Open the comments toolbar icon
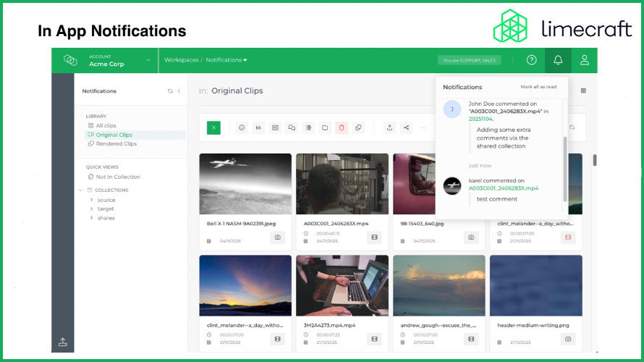This screenshot has width=644, height=362. 292,128
